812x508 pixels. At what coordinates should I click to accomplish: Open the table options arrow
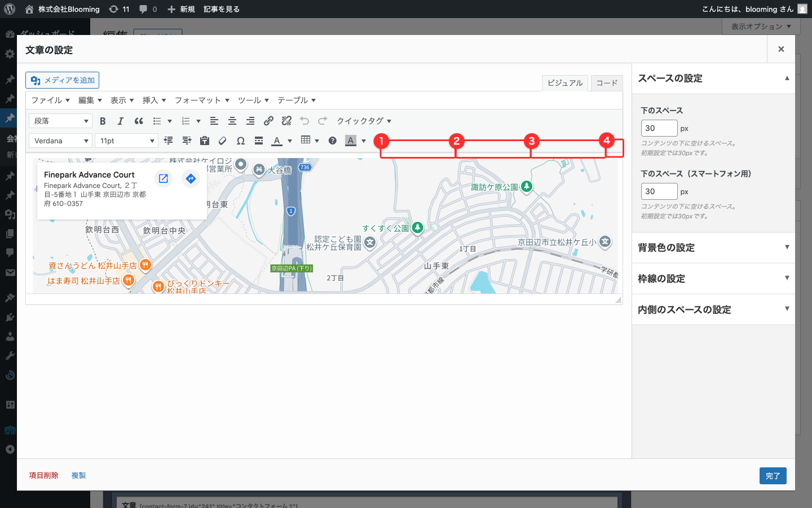pos(317,141)
